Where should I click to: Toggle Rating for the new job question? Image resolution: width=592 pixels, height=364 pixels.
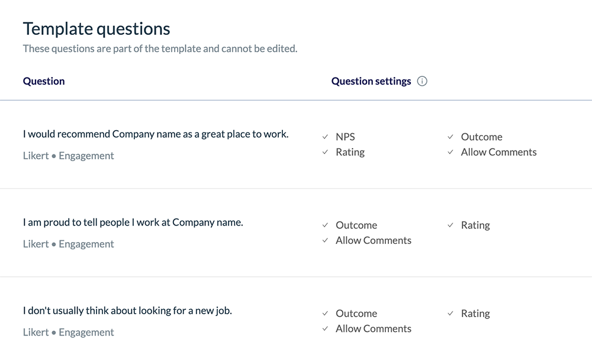tap(451, 314)
